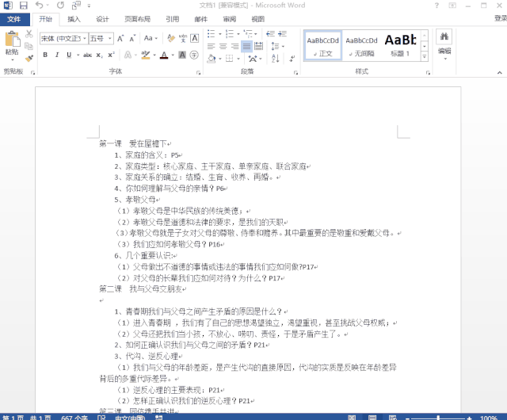Decrease paragraph indent
The height and width of the screenshot is (420, 507).
[x=270, y=33]
